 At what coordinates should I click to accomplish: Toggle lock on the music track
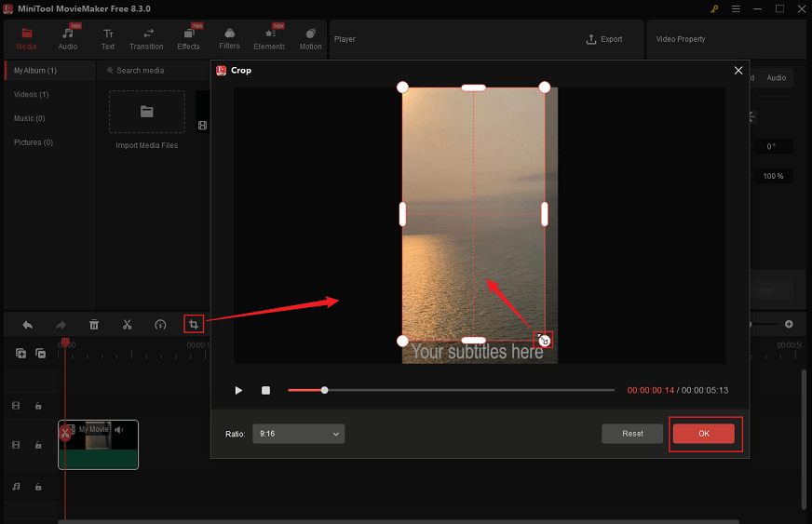click(38, 486)
